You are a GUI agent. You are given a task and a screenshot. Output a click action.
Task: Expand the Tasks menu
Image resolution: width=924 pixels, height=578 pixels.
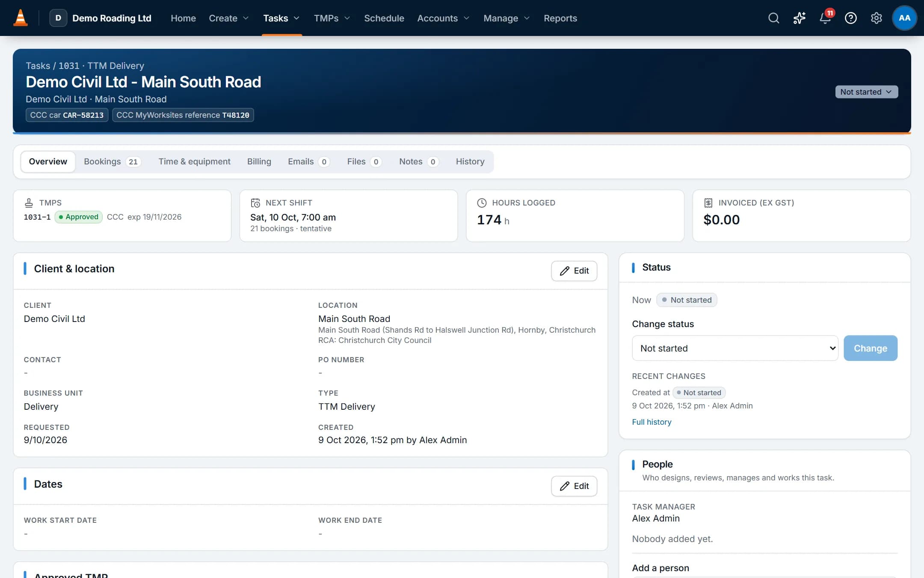click(x=281, y=18)
